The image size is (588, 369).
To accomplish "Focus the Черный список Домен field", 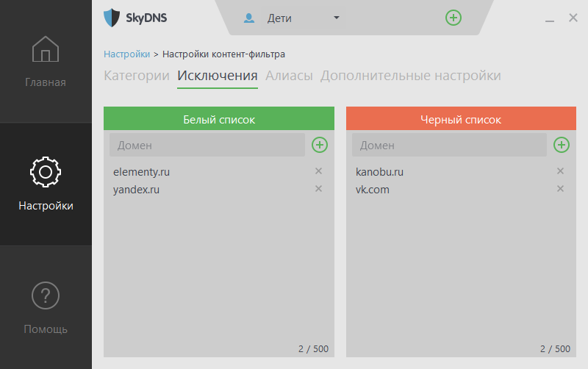I will [x=449, y=145].
